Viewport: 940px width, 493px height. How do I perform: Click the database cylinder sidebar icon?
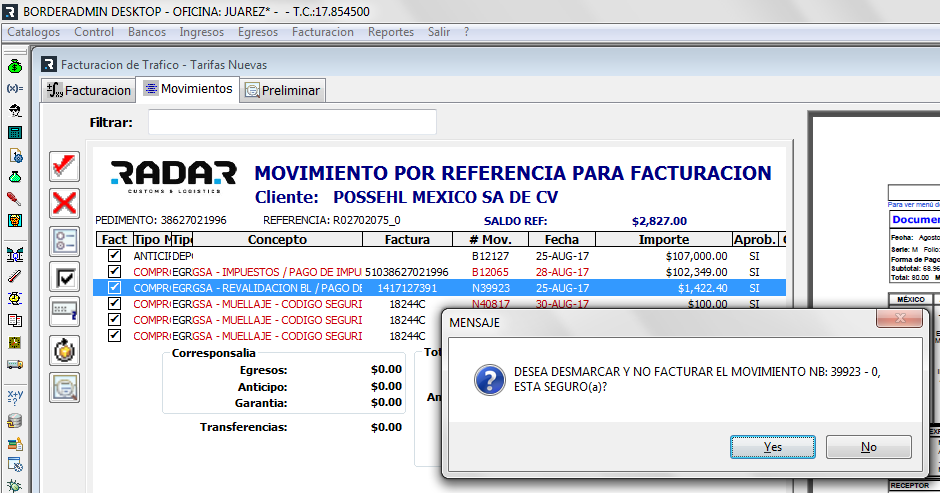(15, 421)
